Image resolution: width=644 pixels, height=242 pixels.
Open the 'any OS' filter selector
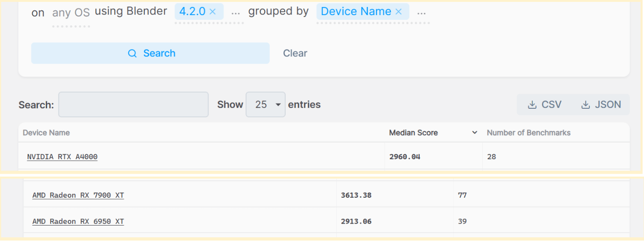71,13
